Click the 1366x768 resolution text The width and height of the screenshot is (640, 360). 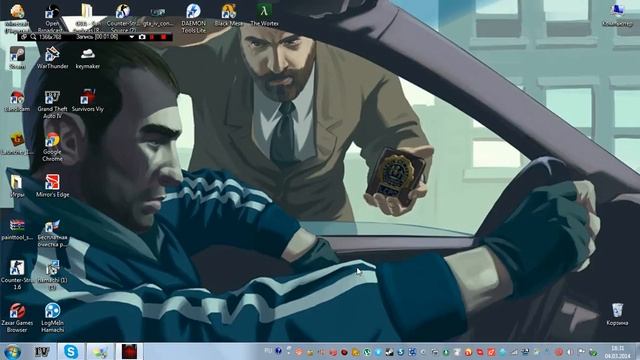click(x=50, y=37)
